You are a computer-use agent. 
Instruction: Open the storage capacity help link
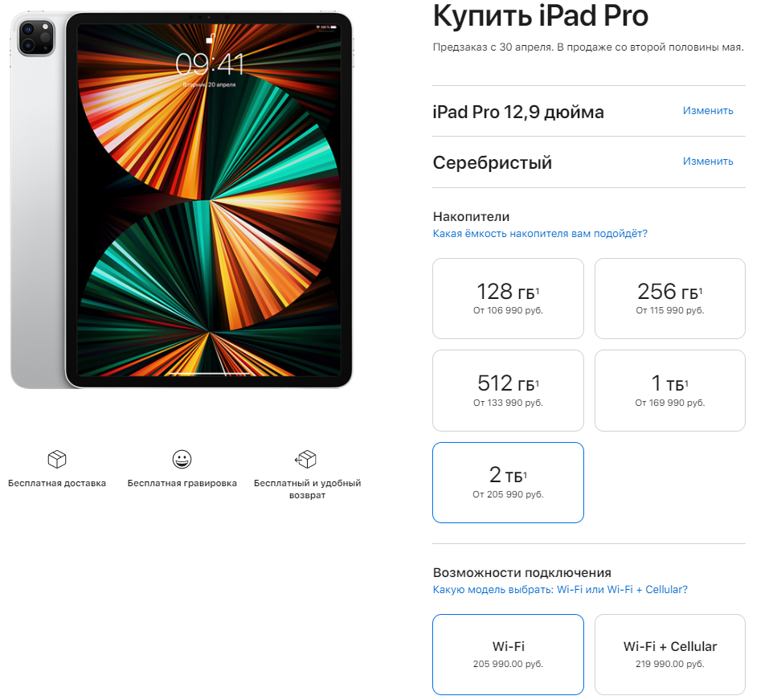[x=540, y=234]
